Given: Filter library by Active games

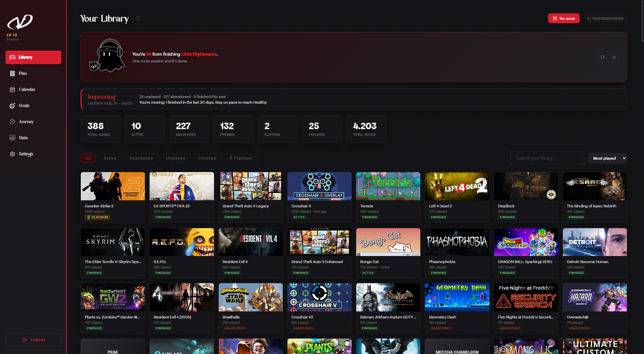Looking at the screenshot, I should [x=110, y=158].
